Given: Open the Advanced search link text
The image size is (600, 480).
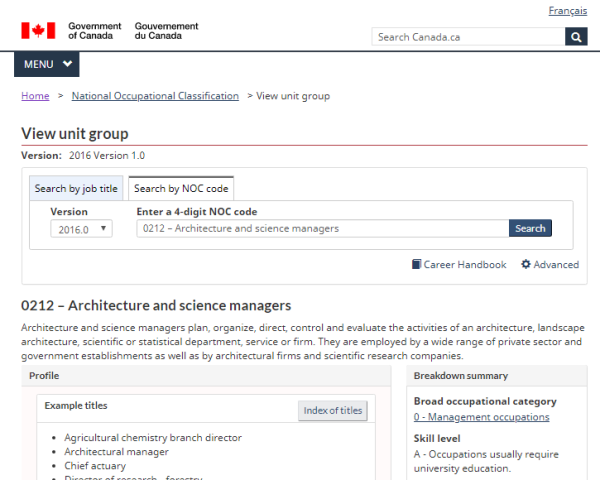Looking at the screenshot, I should 556,264.
